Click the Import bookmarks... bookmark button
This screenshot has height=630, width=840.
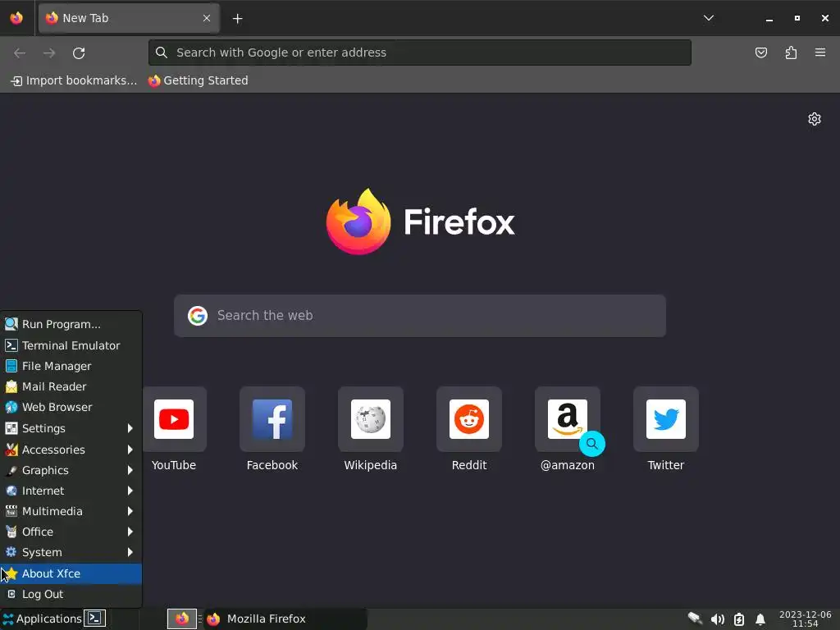(x=74, y=80)
